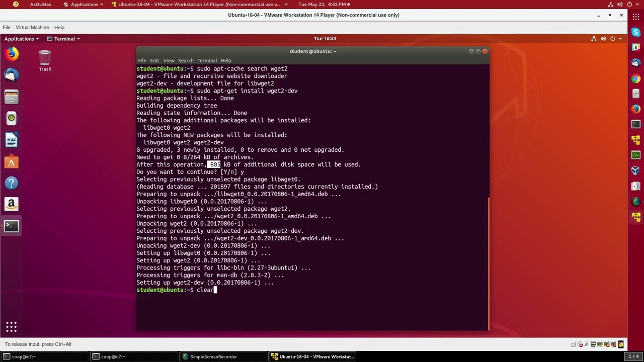Launch Thunderbird mail from the Ubuntu dock
The height and width of the screenshot is (362, 644).
[x=11, y=75]
